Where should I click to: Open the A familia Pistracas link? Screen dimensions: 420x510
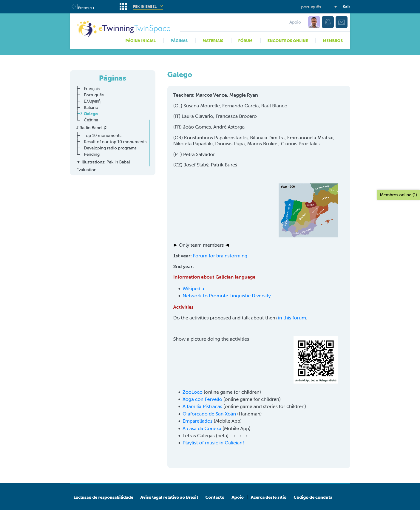(x=202, y=407)
